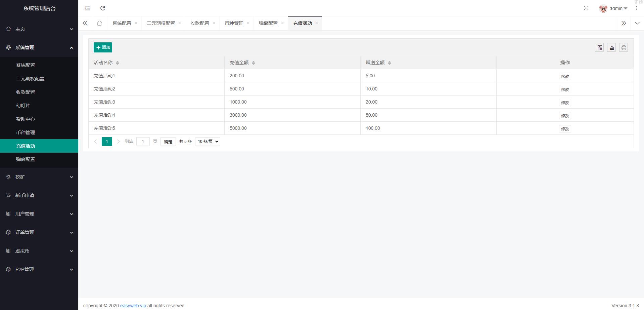
Task: Click the 添加 button
Action: tap(103, 47)
